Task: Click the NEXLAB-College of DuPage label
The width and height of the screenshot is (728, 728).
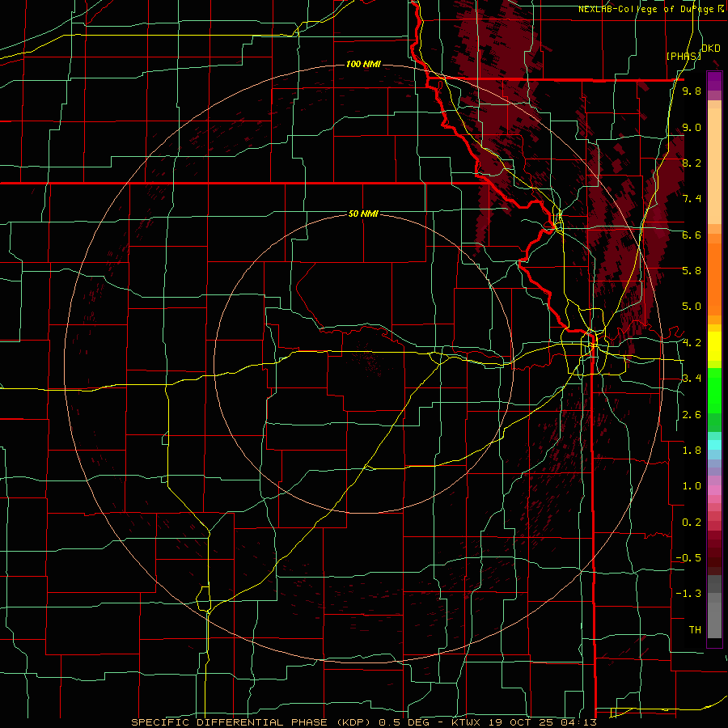Action: [647, 9]
